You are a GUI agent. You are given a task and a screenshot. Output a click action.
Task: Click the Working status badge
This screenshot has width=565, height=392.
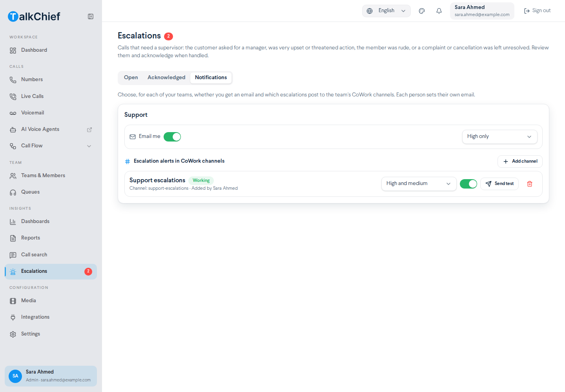click(x=201, y=181)
